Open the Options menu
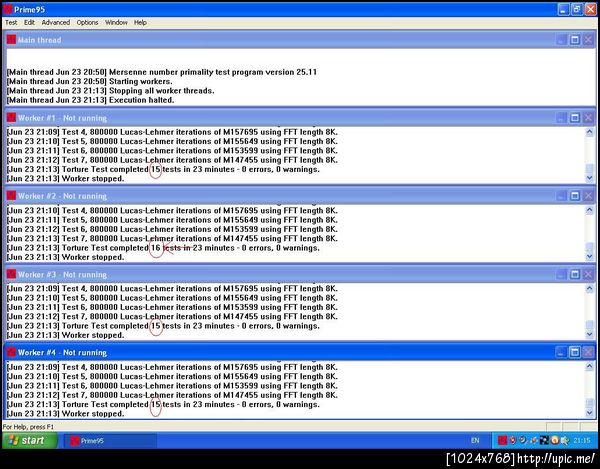Screen dimensions: 600x469 click(87, 23)
